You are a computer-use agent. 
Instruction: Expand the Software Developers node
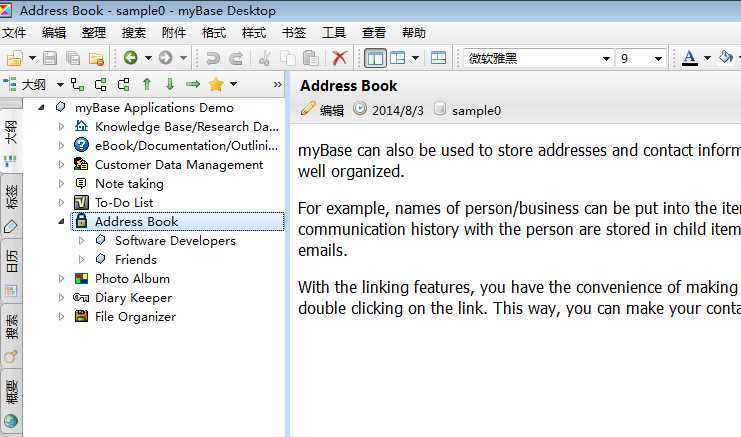81,240
